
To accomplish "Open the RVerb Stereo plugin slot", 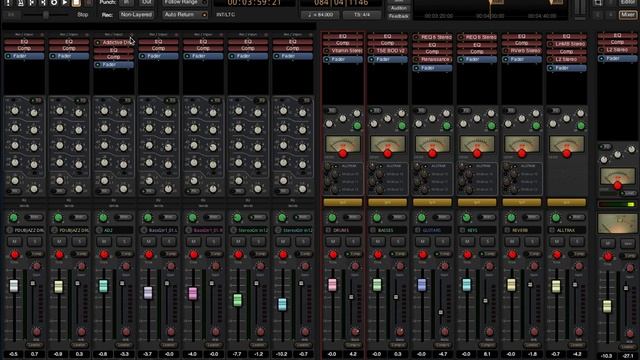I will click(522, 51).
